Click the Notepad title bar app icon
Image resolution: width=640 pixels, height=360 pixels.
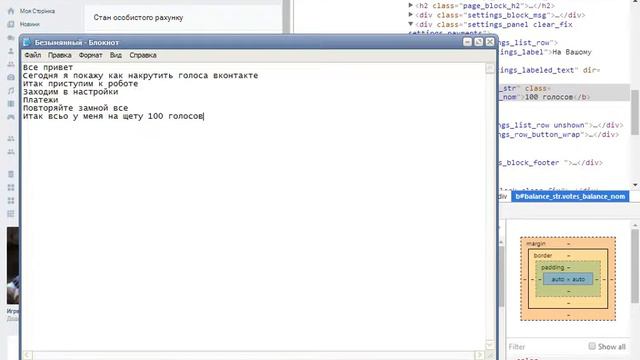pyautogui.click(x=27, y=42)
